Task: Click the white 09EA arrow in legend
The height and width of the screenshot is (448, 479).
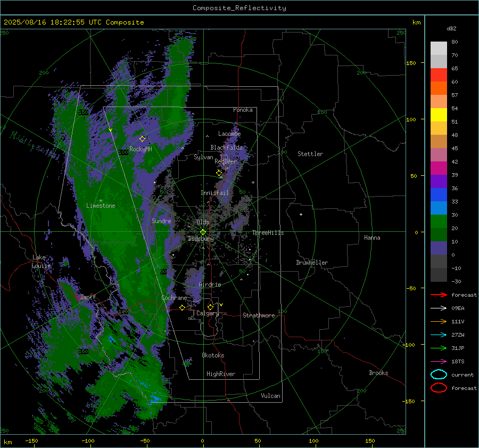Action: tap(439, 308)
